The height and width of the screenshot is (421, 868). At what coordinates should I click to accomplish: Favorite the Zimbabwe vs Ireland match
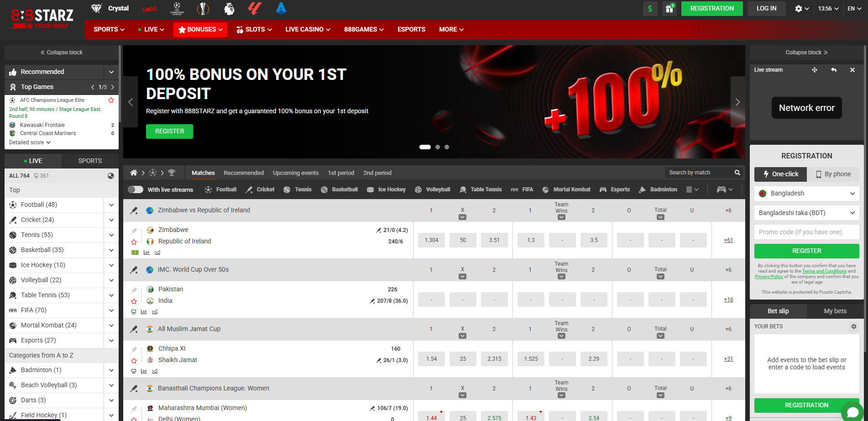click(x=134, y=242)
